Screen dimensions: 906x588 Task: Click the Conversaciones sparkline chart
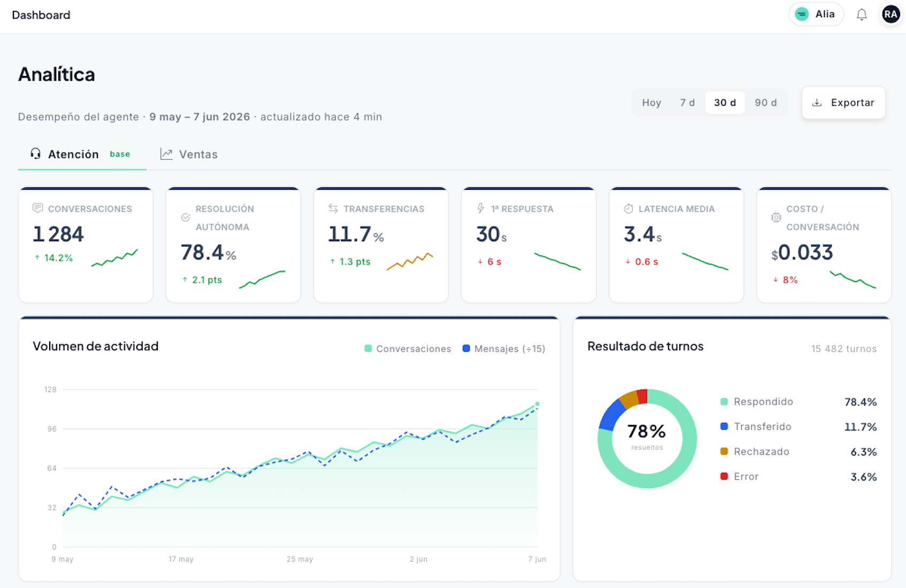pyautogui.click(x=114, y=258)
